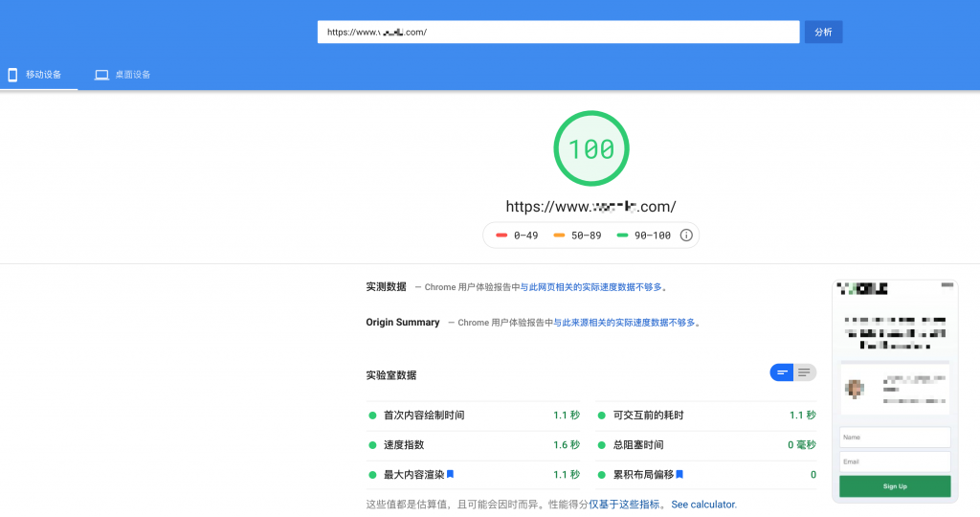Click the green 90-100 legend marker
The height and width of the screenshot is (517, 980).
[623, 236]
